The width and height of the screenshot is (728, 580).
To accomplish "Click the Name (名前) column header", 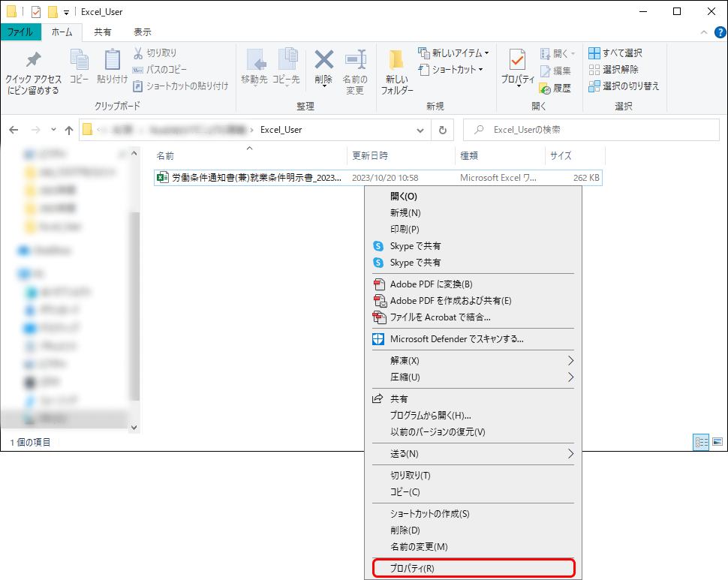I will 165,156.
